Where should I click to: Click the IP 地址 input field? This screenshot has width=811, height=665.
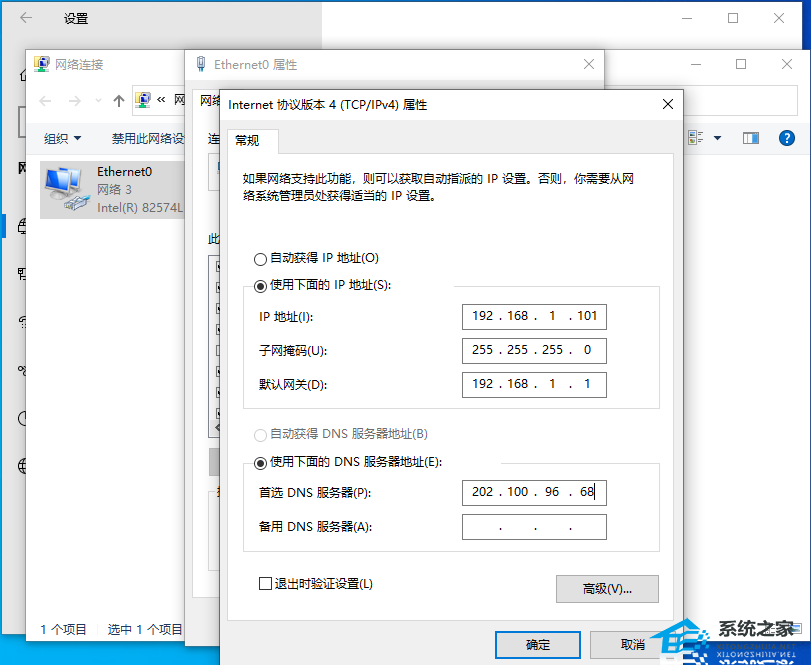click(x=534, y=316)
